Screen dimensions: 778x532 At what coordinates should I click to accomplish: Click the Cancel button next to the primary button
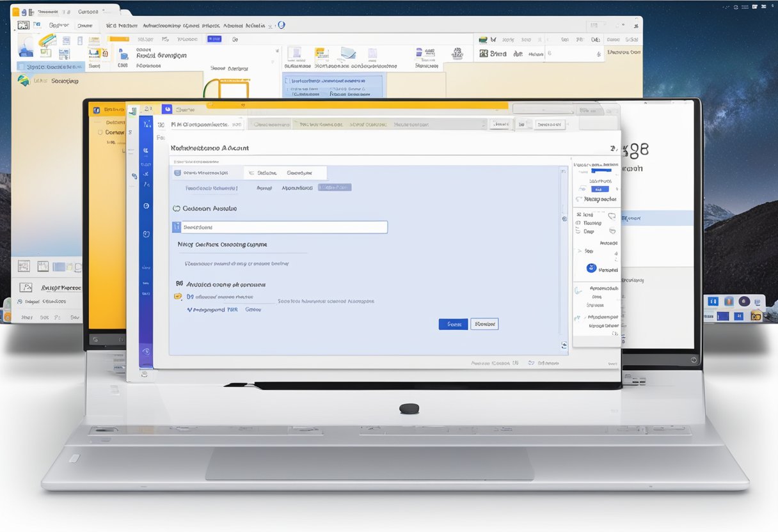point(484,324)
